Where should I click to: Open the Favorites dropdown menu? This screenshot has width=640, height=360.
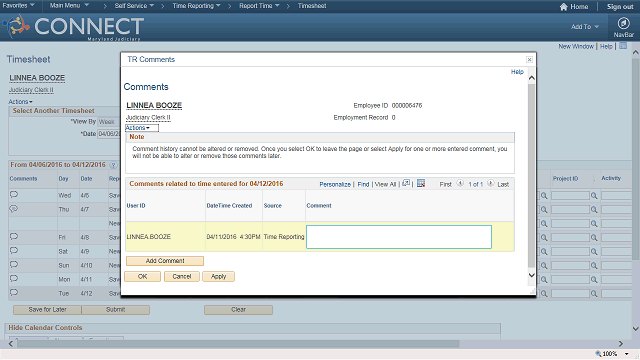click(18, 6)
